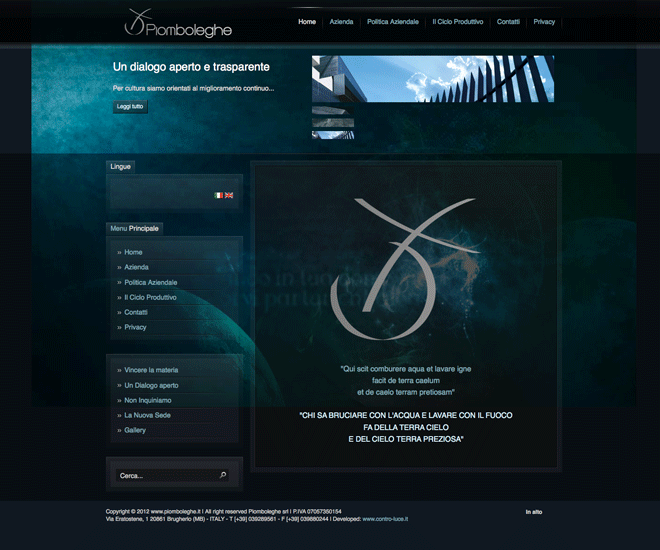Open Azienda in the top navigation
The image size is (660, 550).
(x=341, y=21)
